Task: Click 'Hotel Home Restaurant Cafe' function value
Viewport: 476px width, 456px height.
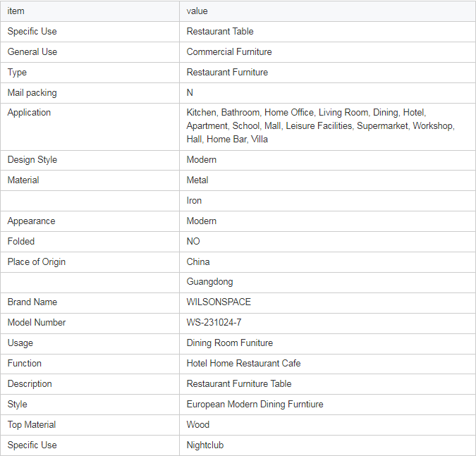Action: click(x=243, y=363)
